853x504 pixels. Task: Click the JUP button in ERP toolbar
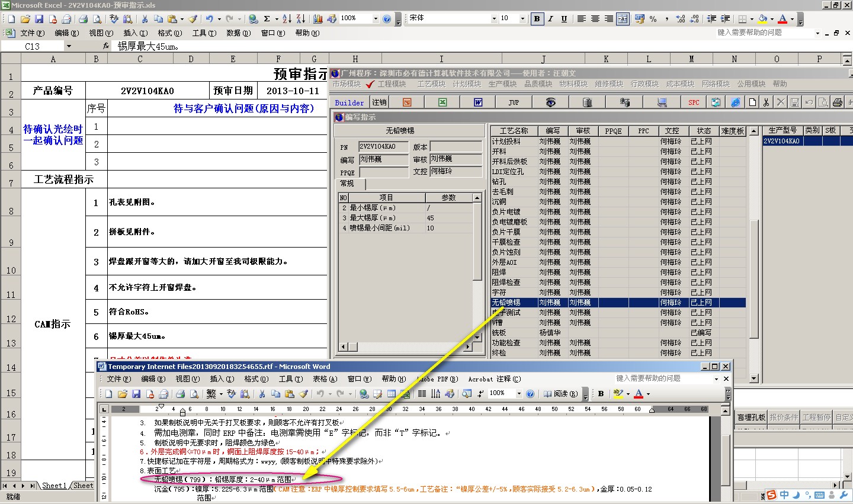pyautogui.click(x=514, y=102)
